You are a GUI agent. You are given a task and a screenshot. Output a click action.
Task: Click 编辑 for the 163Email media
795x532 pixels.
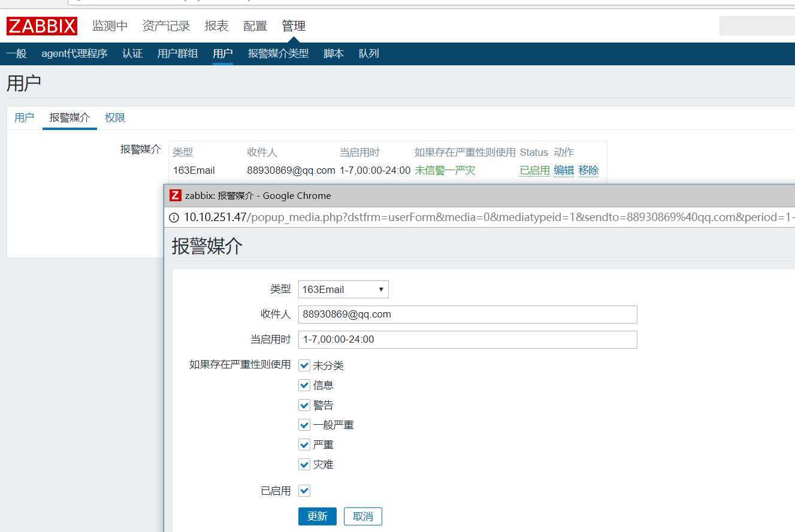[564, 170]
